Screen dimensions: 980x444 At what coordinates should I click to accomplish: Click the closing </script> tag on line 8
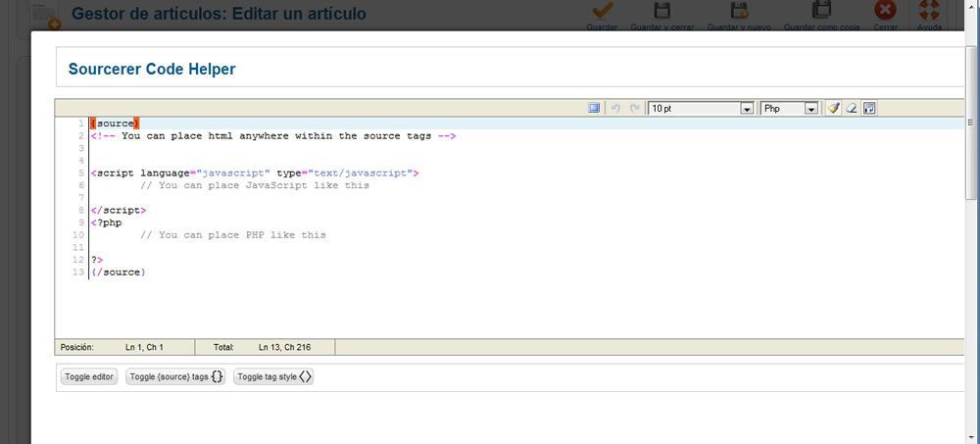(119, 211)
